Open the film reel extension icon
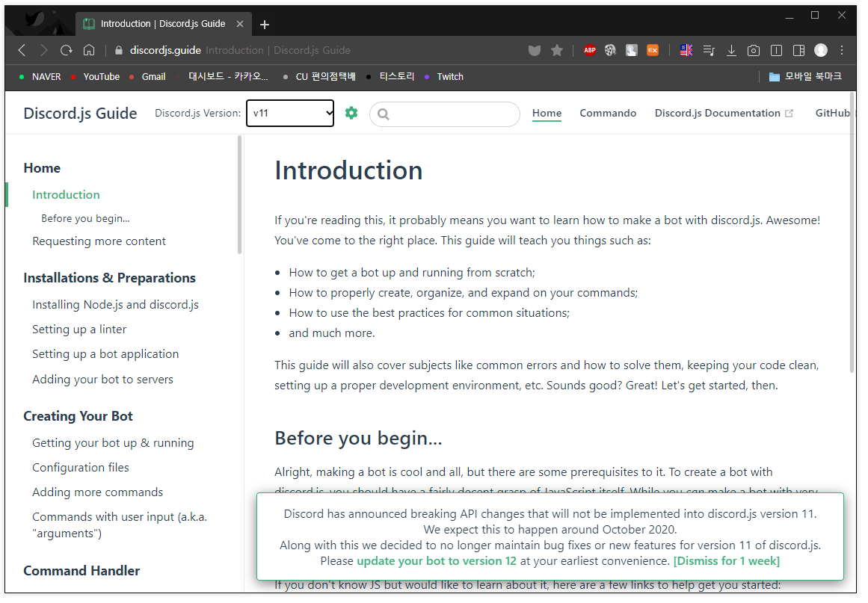 coord(610,50)
